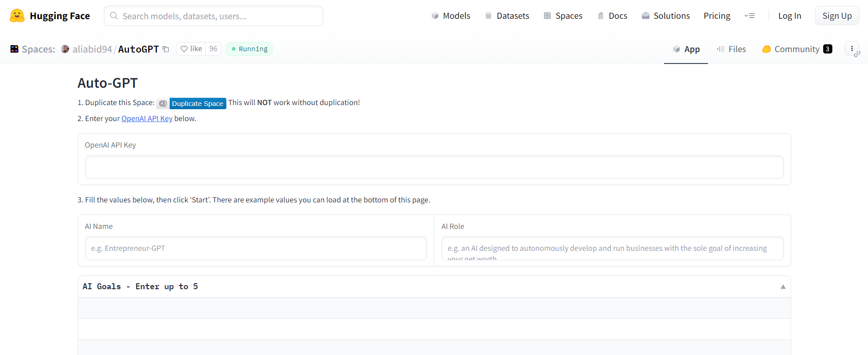The width and height of the screenshot is (868, 355).
Task: Click the Spaces grid icon in breadcrumb
Action: pyautogui.click(x=15, y=49)
